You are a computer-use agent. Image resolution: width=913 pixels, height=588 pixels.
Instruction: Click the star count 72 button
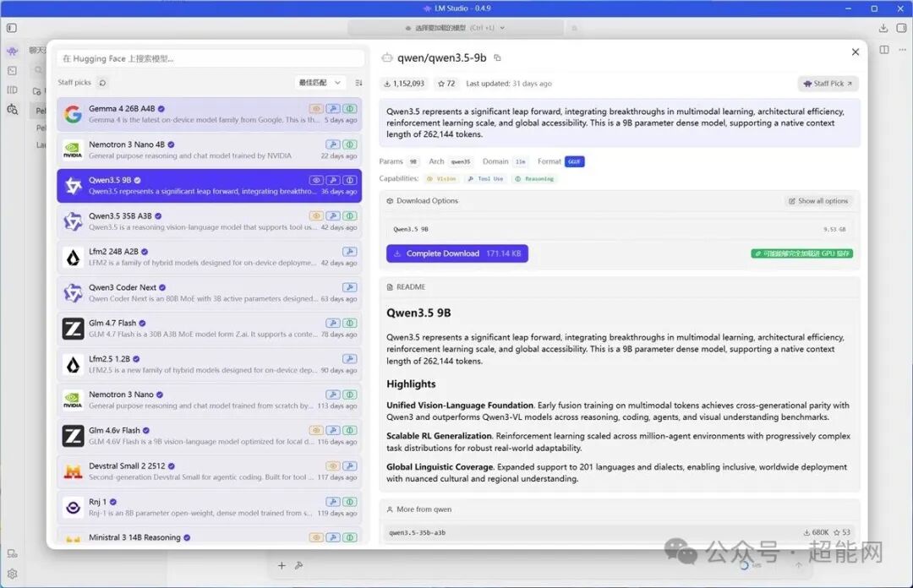[446, 84]
